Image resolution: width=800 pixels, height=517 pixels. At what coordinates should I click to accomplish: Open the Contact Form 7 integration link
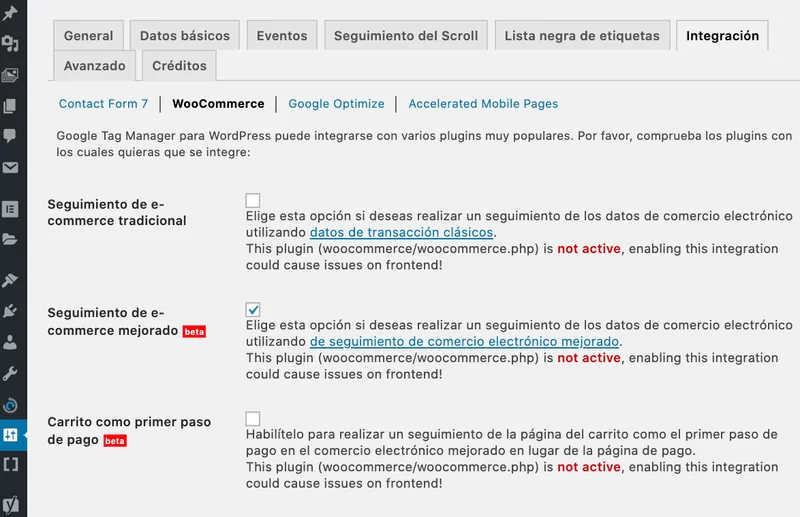pyautogui.click(x=104, y=104)
